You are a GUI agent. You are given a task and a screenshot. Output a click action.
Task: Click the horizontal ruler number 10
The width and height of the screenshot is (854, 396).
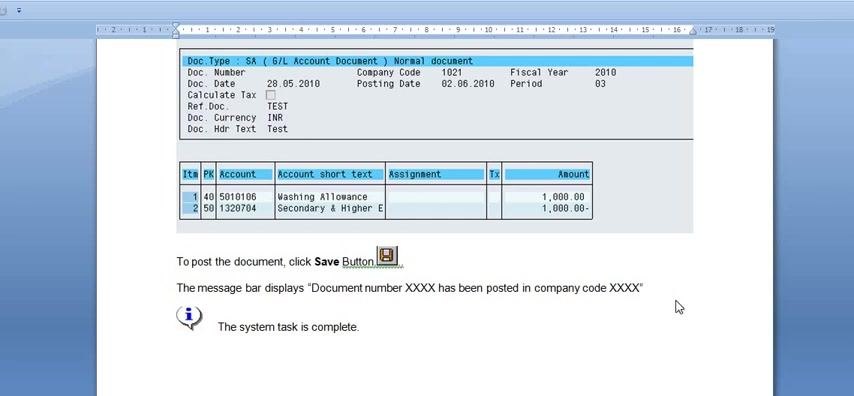pyautogui.click(x=489, y=30)
